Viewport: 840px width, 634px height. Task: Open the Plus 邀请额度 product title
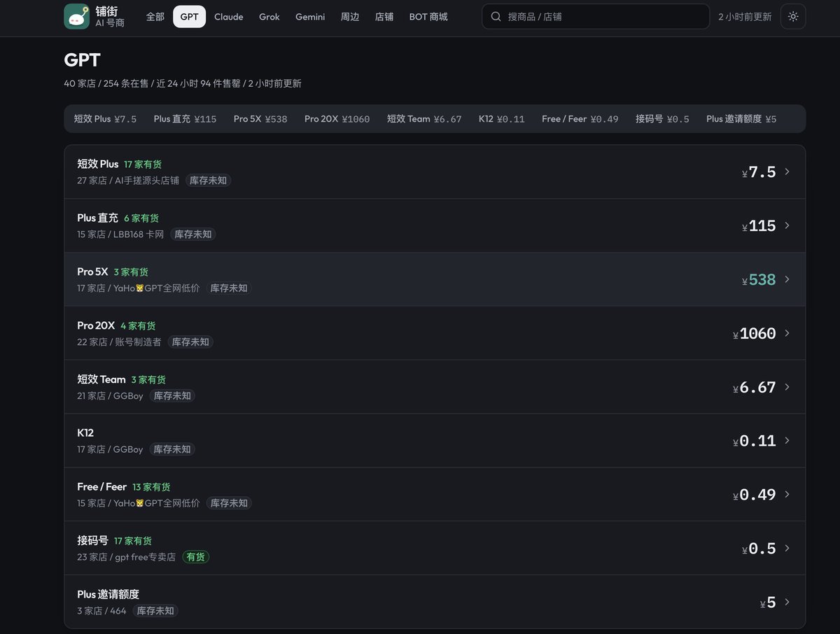coord(108,594)
